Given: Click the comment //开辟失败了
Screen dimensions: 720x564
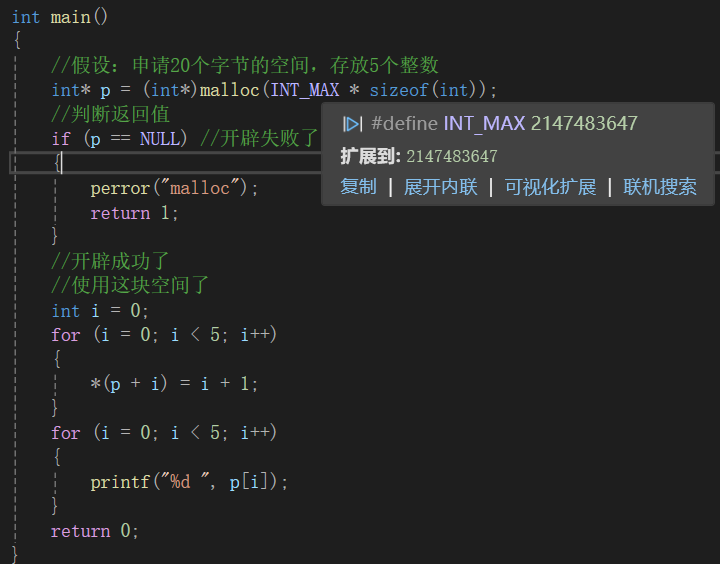Looking at the screenshot, I should pyautogui.click(x=259, y=139).
